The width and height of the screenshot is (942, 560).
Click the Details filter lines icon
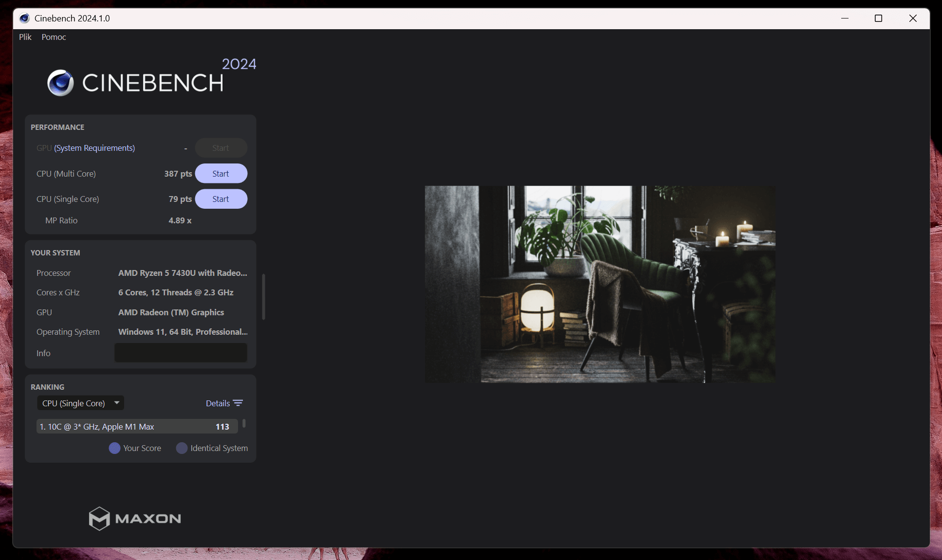[x=238, y=403]
